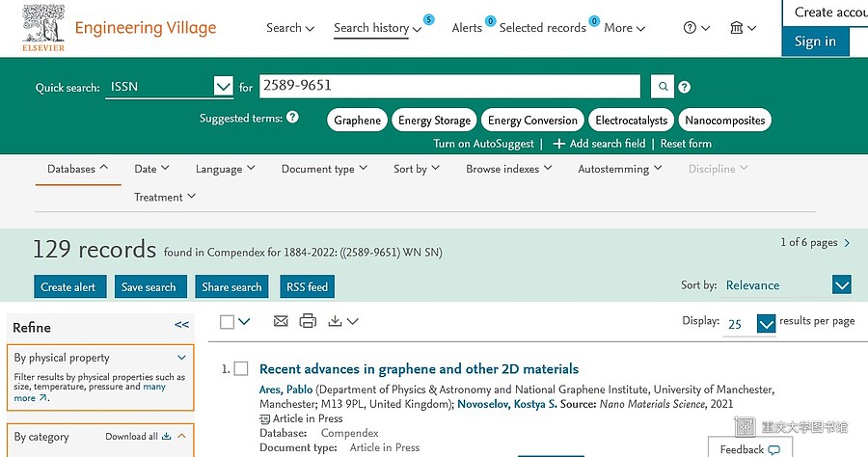
Task: Open the Autostemming dropdown
Action: click(620, 169)
